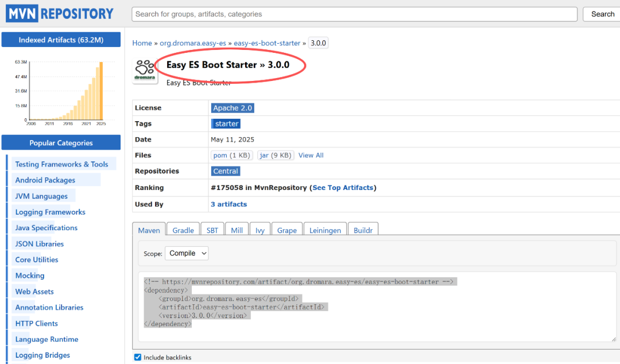The width and height of the screenshot is (620, 364).
Task: Open Language Runtime category
Action: coord(46,339)
